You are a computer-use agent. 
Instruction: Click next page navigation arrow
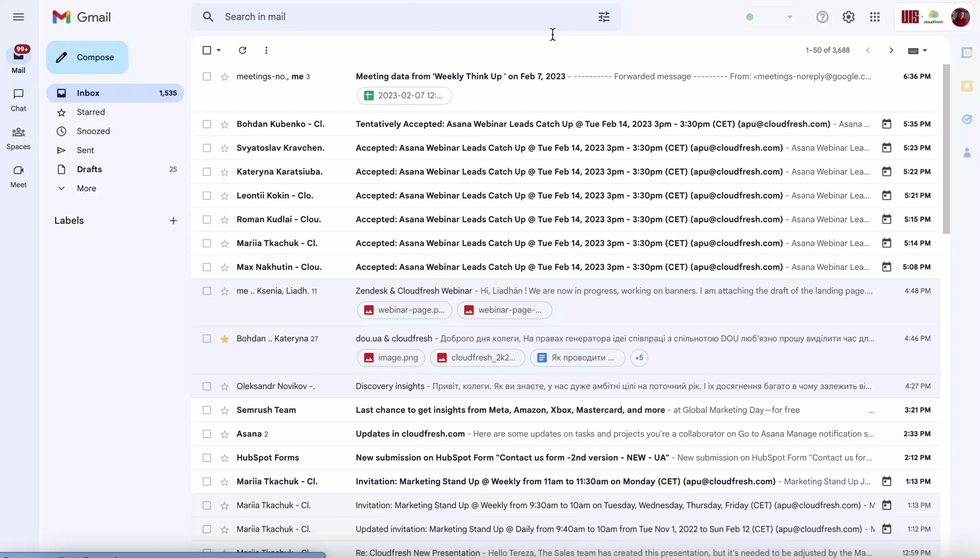(x=891, y=50)
